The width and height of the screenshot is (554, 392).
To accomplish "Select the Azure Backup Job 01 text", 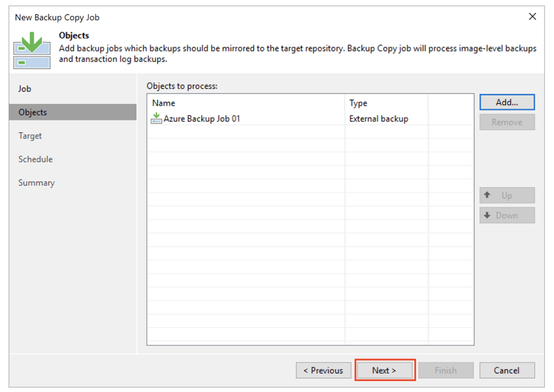I will (202, 118).
